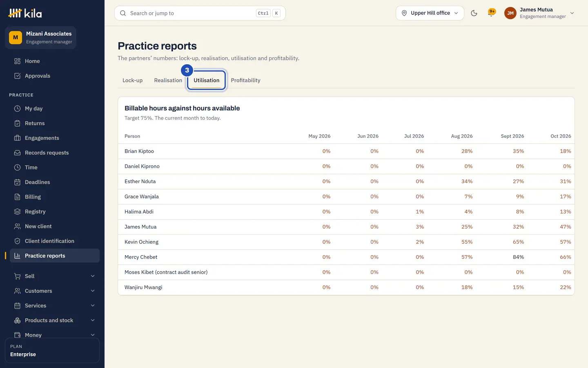This screenshot has width=588, height=368.
Task: Click the Client identification shield icon
Action: 17,241
